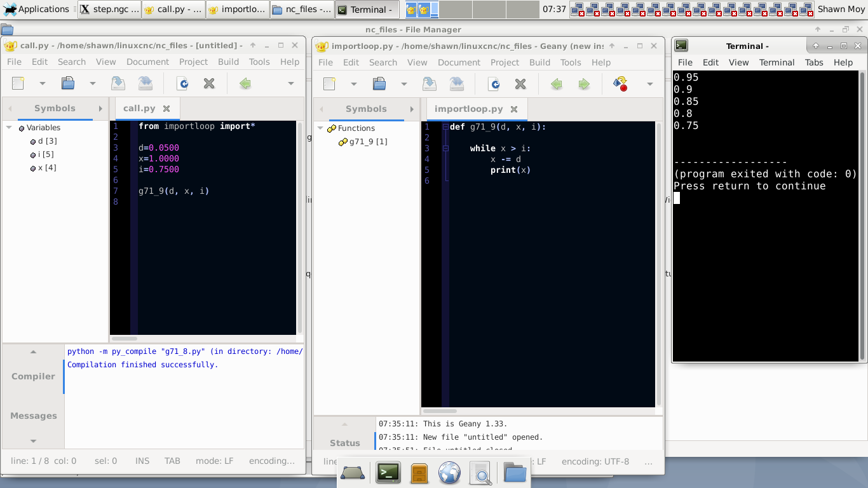Switch to nc_files taskbar window
Image resolution: width=868 pixels, height=488 pixels.
(x=301, y=10)
